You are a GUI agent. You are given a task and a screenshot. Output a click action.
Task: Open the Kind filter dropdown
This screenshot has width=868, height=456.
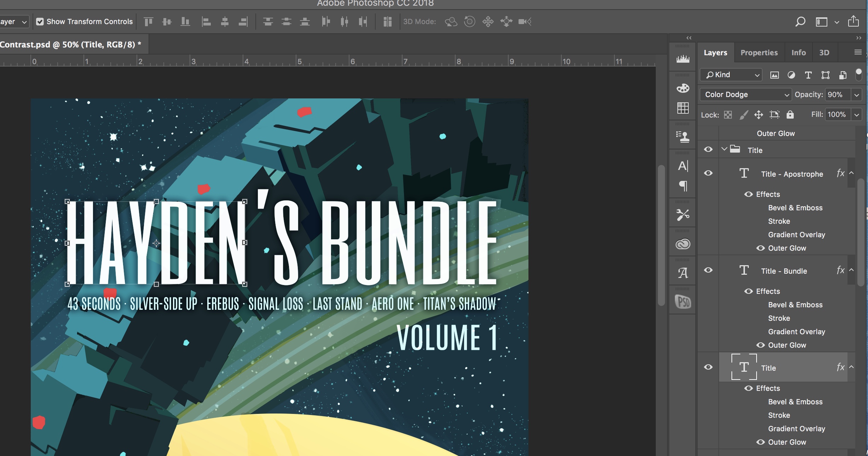point(731,75)
